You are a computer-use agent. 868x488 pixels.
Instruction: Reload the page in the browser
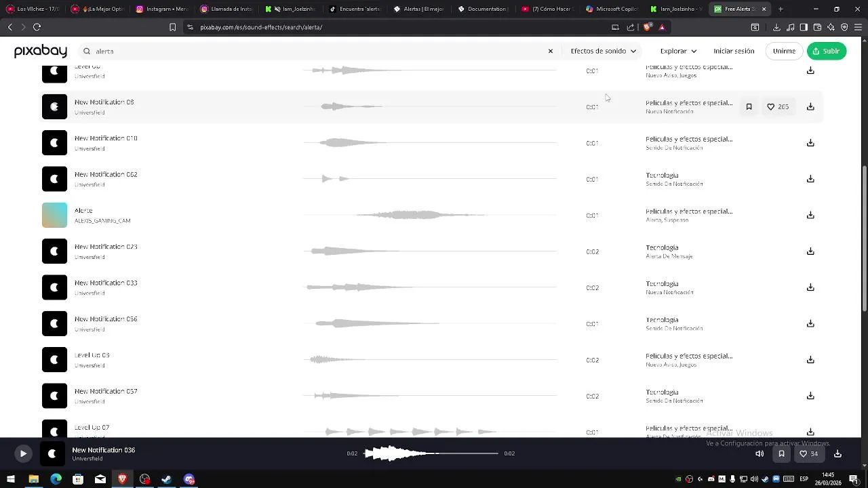pos(37,27)
